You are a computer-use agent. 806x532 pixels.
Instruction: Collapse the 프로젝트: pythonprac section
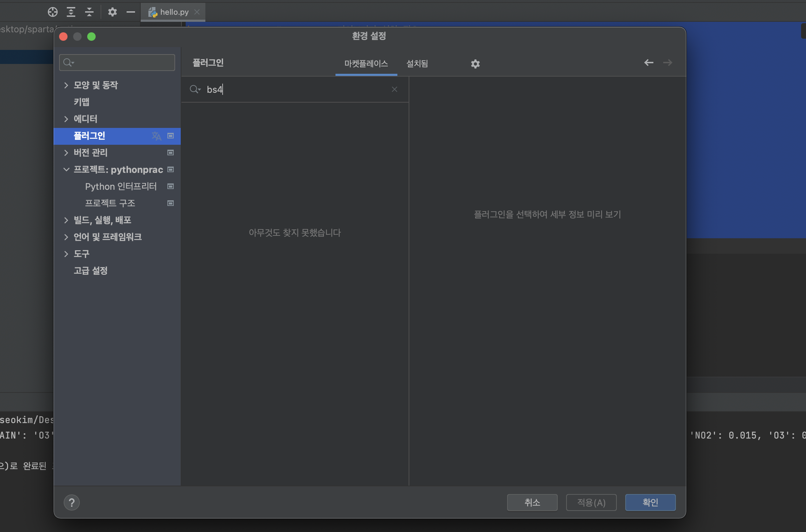pyautogui.click(x=66, y=169)
